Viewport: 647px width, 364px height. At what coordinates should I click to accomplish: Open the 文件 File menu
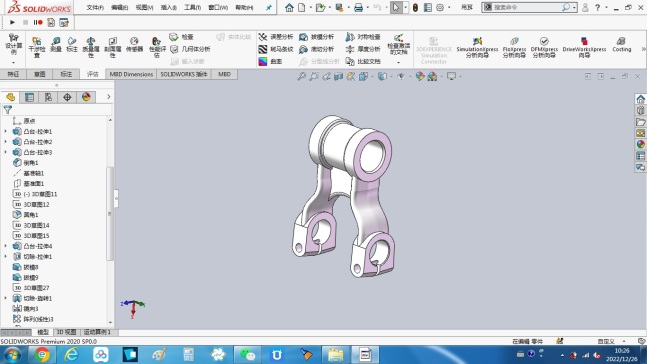[x=95, y=7]
